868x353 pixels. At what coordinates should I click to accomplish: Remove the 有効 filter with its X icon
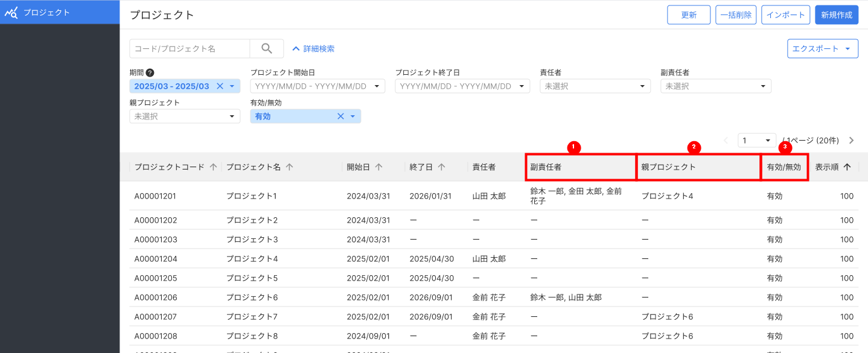click(340, 116)
